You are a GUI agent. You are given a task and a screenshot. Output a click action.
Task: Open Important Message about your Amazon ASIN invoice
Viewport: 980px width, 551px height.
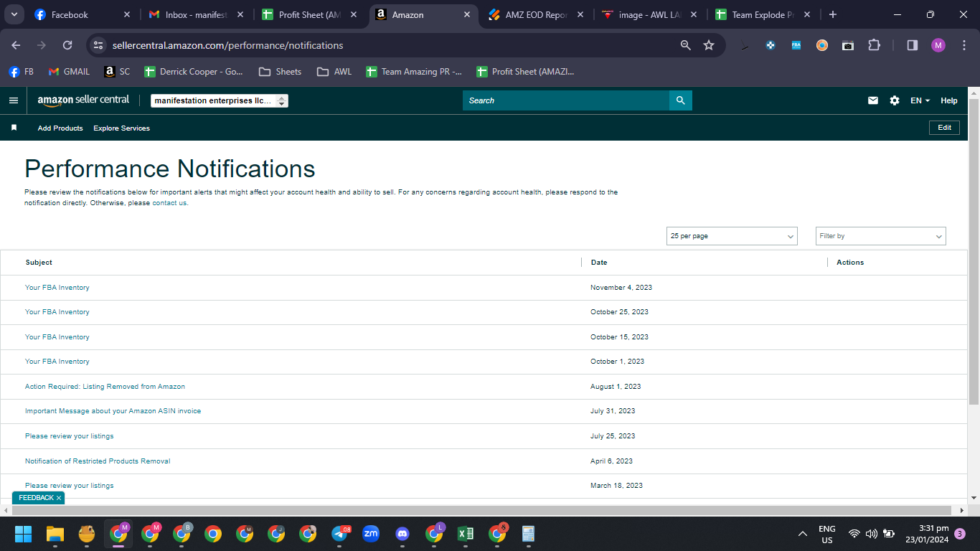pos(113,411)
